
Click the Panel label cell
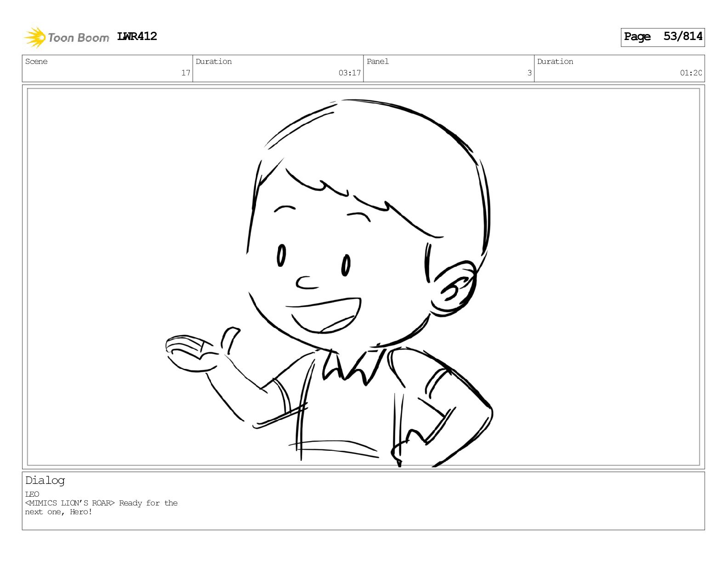coord(378,62)
